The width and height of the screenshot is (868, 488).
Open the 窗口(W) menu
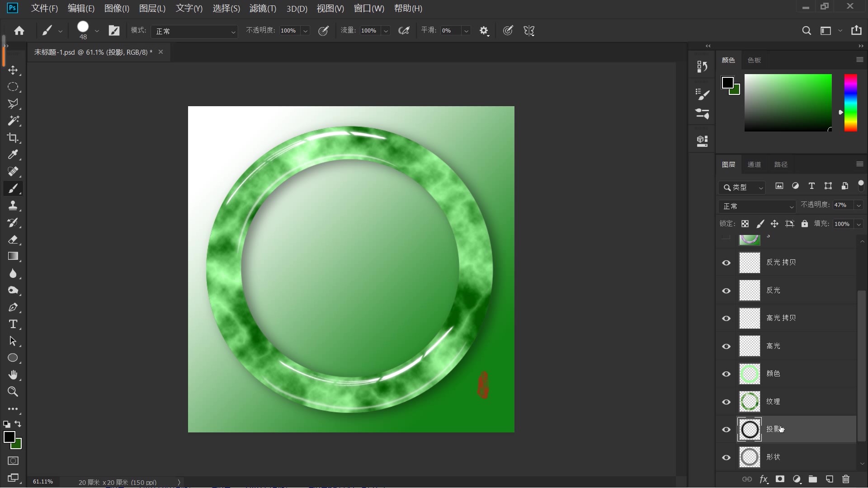coord(369,8)
